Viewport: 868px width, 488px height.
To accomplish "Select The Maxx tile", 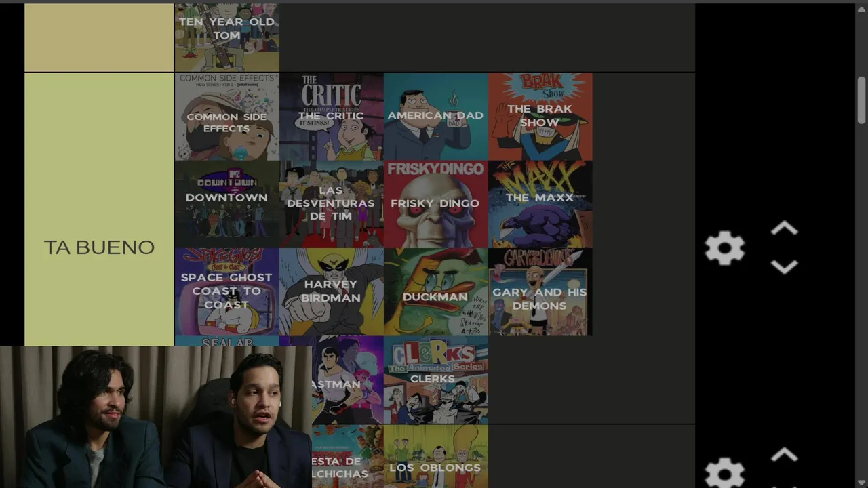I will click(x=540, y=204).
